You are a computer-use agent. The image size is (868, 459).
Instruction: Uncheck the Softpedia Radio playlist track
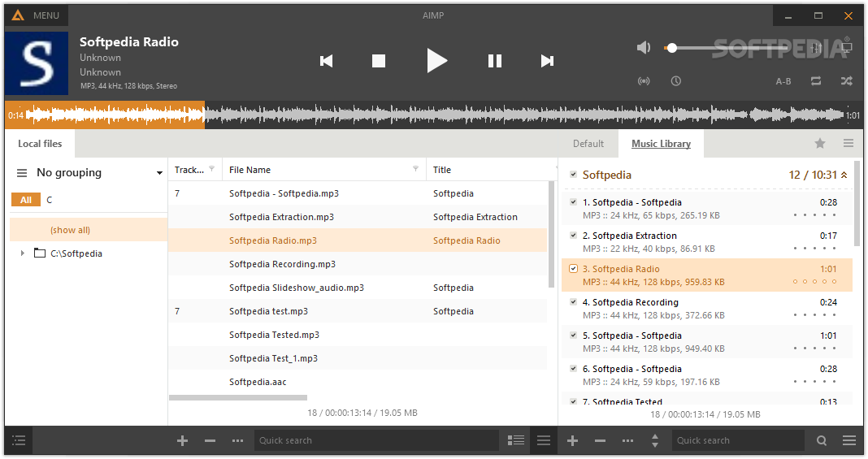[573, 269]
